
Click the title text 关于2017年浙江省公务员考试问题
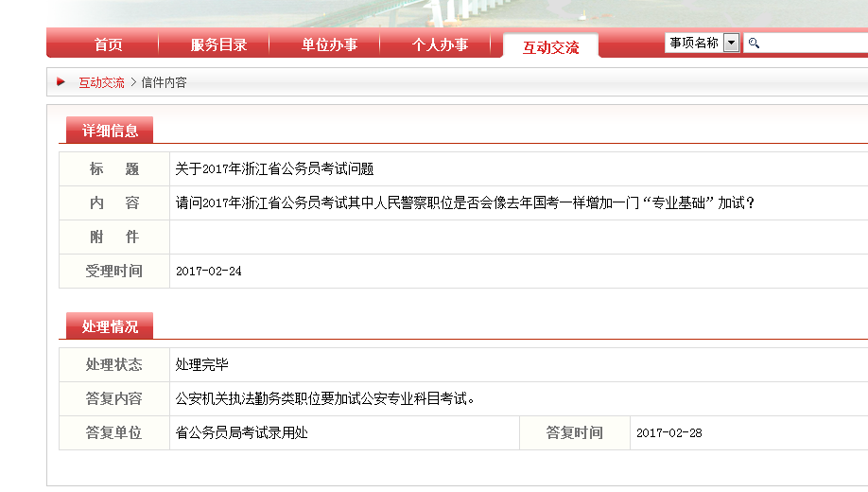[274, 169]
